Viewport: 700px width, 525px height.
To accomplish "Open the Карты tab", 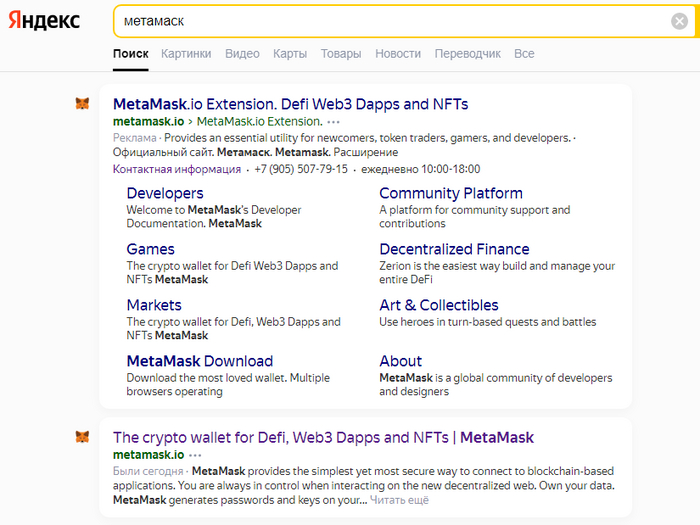I will click(x=290, y=54).
